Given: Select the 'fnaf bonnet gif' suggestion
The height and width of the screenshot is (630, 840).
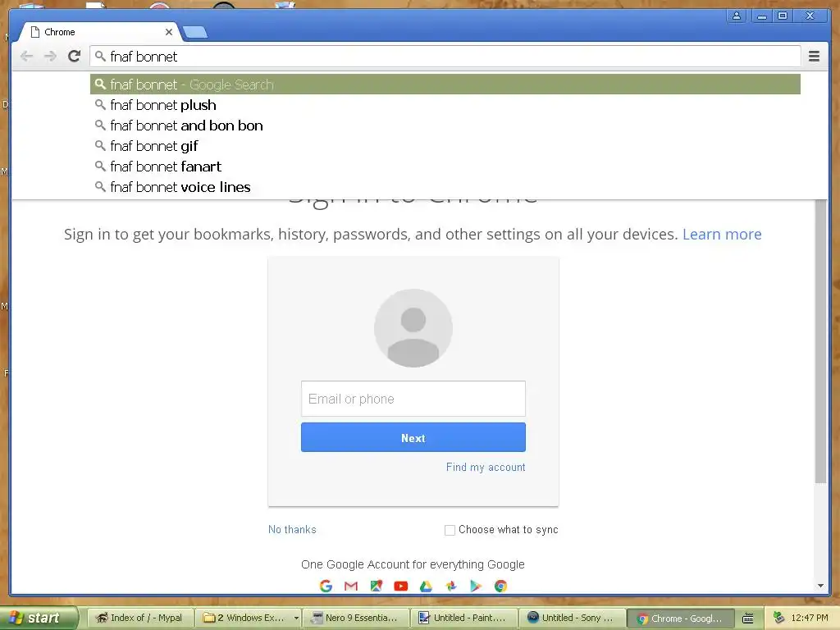Looking at the screenshot, I should tap(445, 146).
